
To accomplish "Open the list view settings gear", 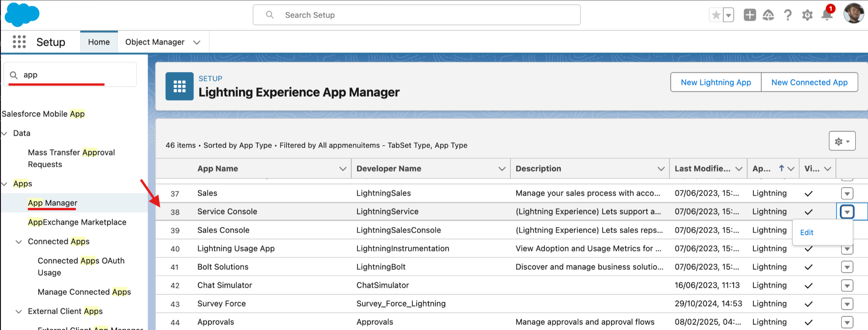I will tap(842, 141).
